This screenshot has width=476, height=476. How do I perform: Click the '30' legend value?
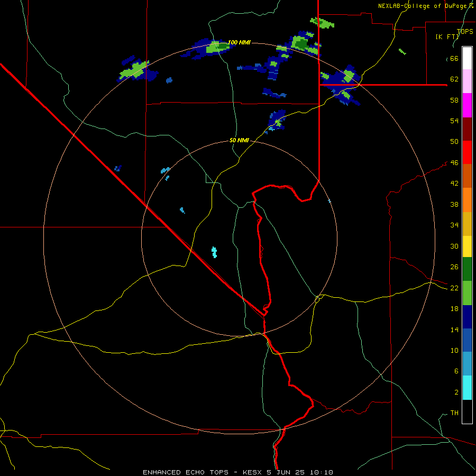tap(454, 246)
